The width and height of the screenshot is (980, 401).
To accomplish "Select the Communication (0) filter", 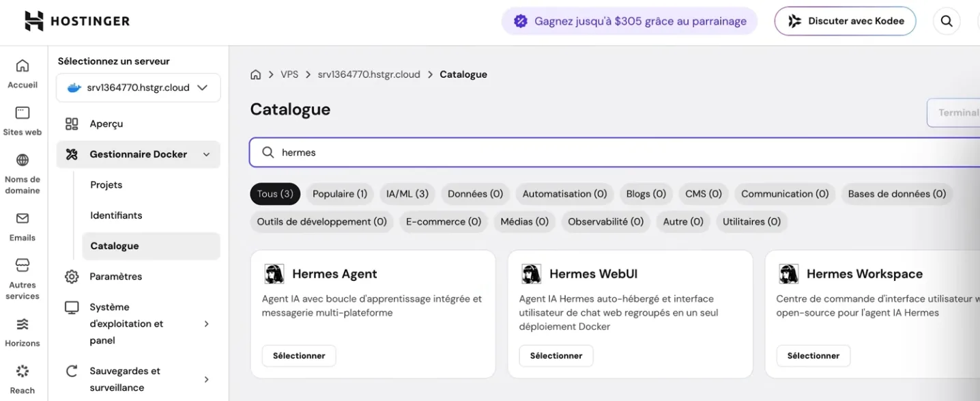I will point(785,194).
